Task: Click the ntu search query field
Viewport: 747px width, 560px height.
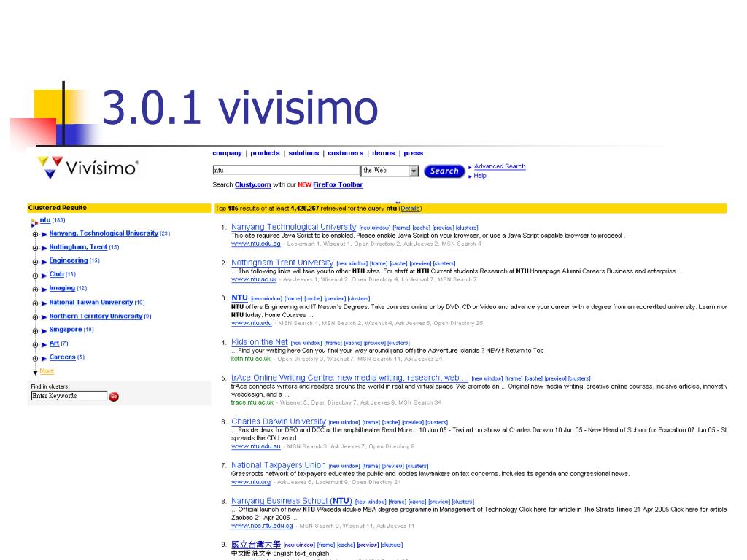Action: coord(286,171)
